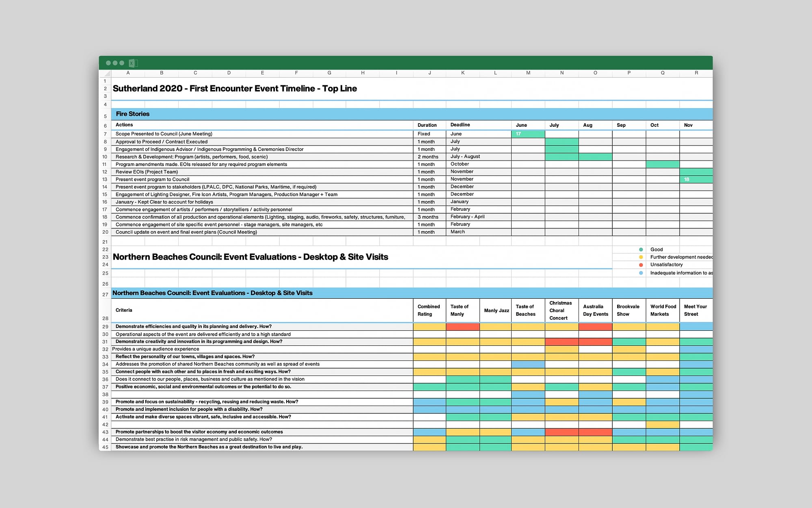The height and width of the screenshot is (508, 812).
Task: Click the Duration column heading
Action: click(x=427, y=125)
